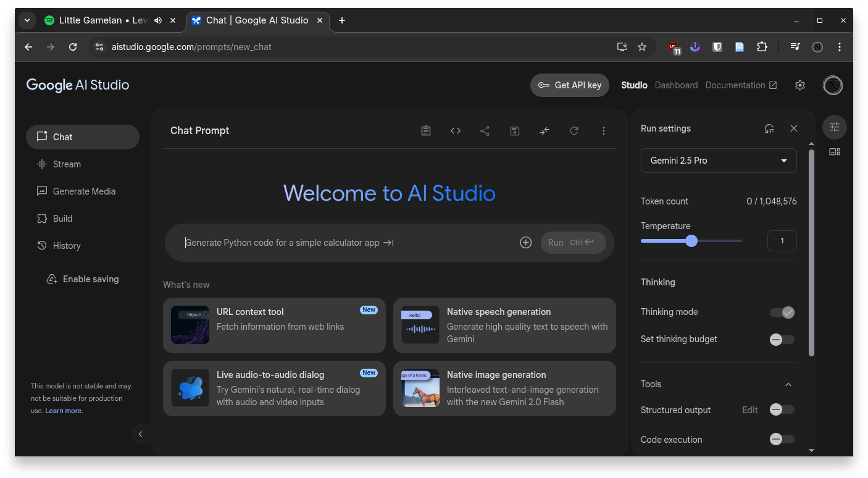
Task: Close the Chat | Google AI Studio tab
Action: pyautogui.click(x=320, y=20)
